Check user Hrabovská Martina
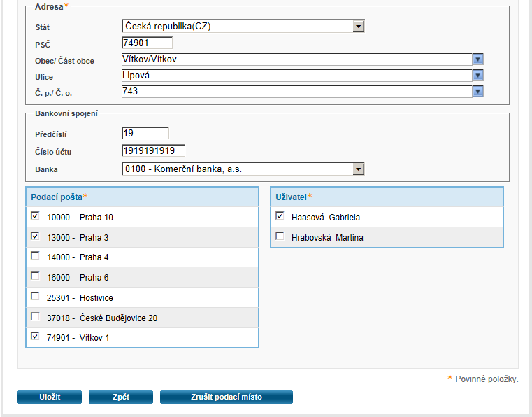The height and width of the screenshot is (417, 532). [x=280, y=236]
